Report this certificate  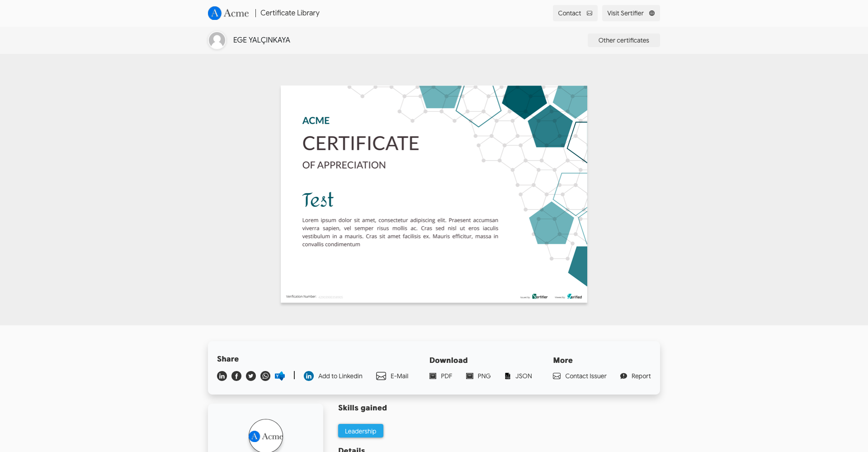point(635,376)
